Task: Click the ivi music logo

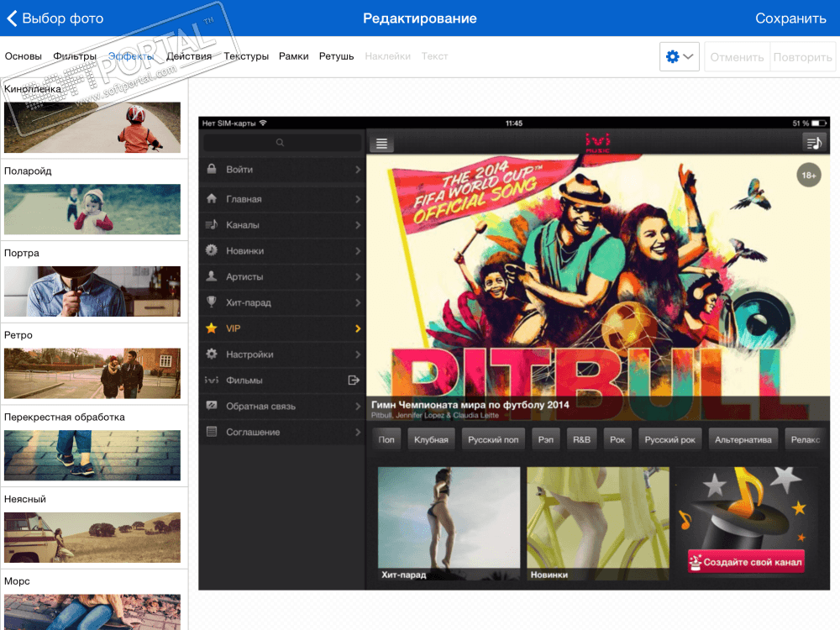Action: click(597, 143)
